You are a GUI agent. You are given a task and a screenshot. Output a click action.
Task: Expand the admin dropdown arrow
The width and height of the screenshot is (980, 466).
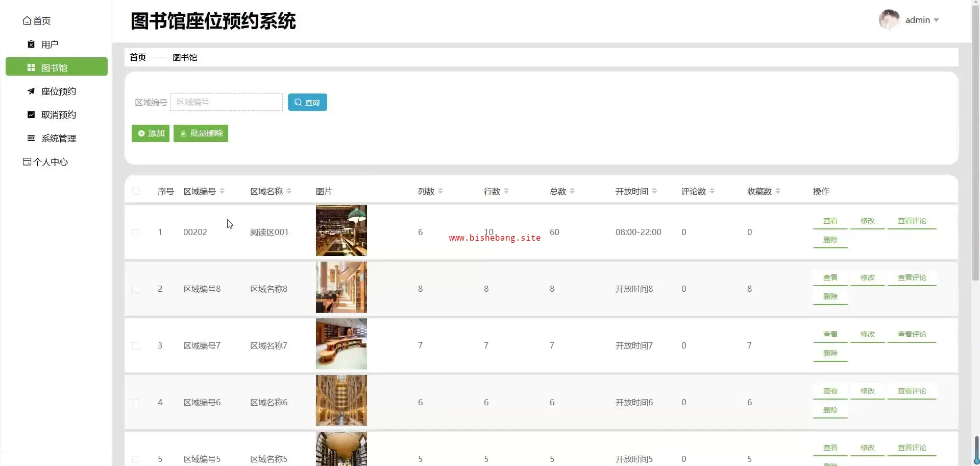click(x=936, y=20)
